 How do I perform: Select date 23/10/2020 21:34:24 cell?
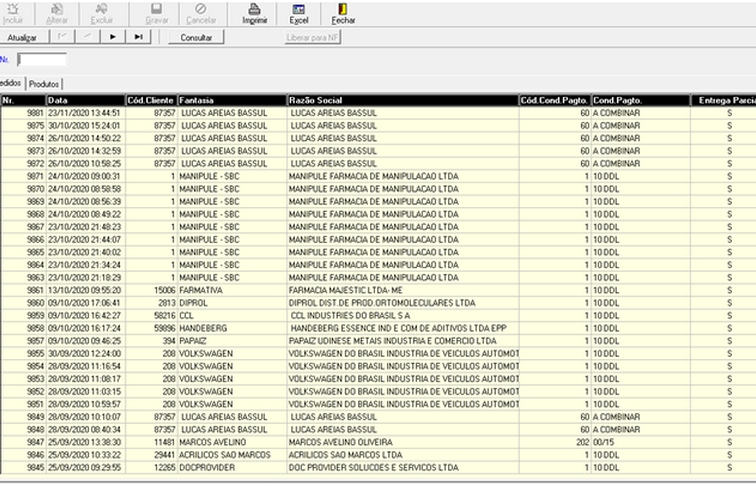click(85, 265)
